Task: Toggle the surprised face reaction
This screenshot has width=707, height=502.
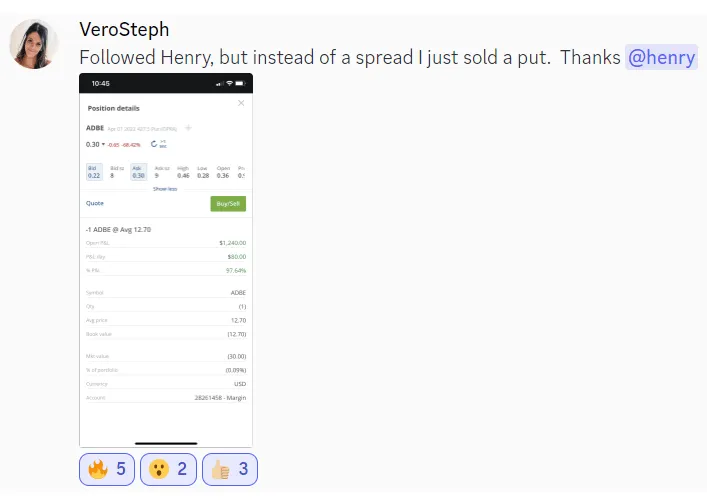Action: point(168,470)
